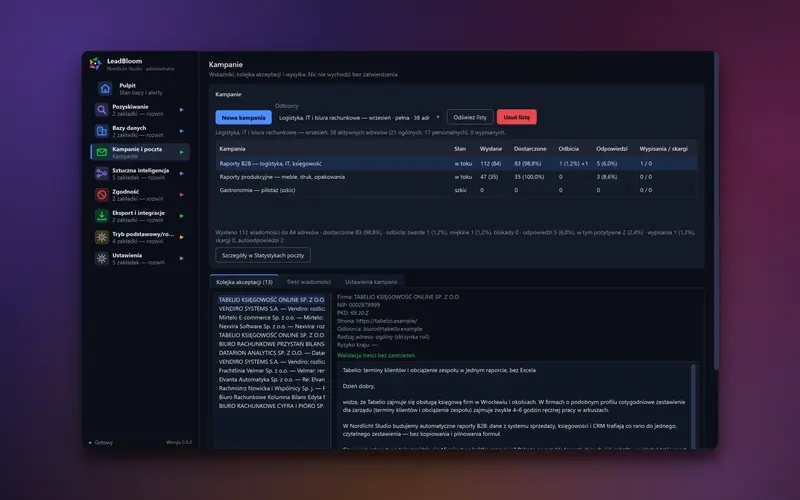Select queue item Nexvira Software Sp. z o.o.

271,326
